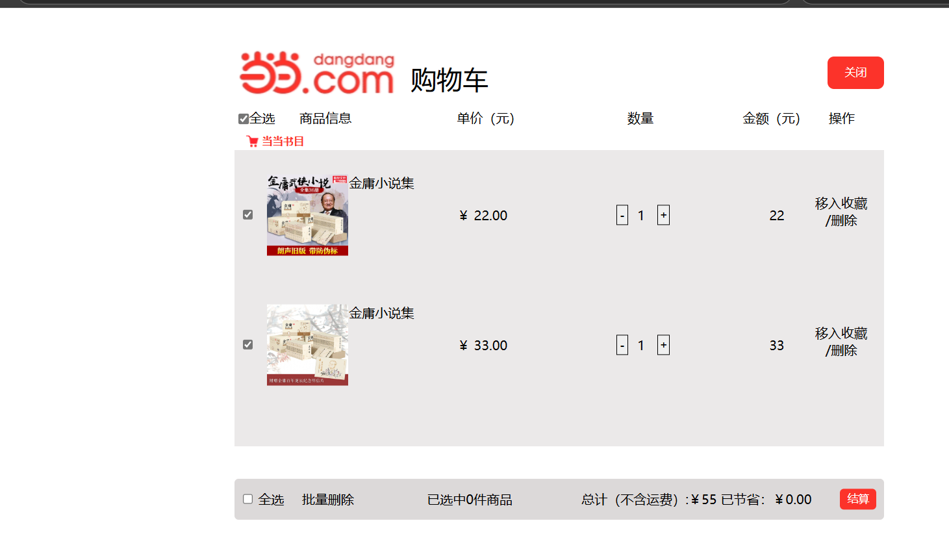Click 移入收藏/删除 for the 22 yuan item
Screen dimensions: 949x560
click(x=841, y=212)
